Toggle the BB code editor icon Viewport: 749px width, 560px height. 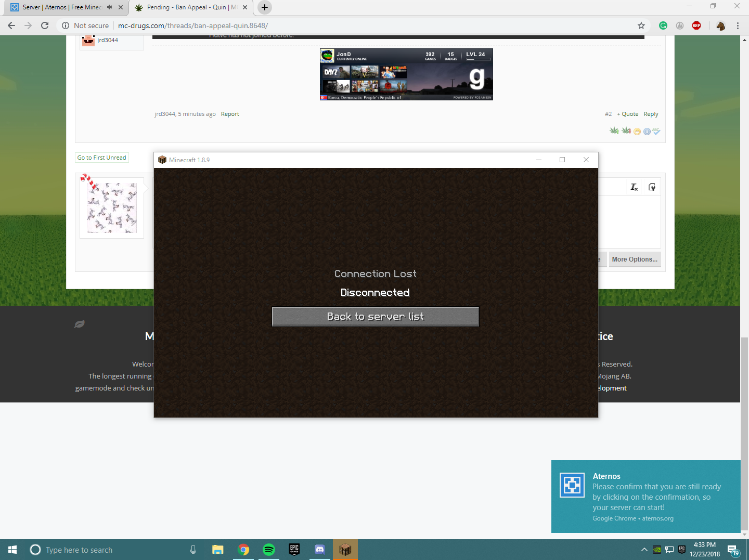click(652, 187)
